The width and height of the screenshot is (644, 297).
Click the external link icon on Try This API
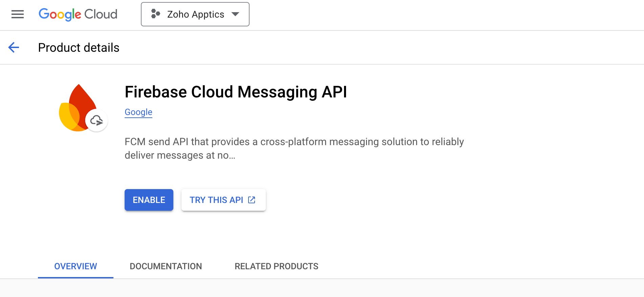[252, 200]
